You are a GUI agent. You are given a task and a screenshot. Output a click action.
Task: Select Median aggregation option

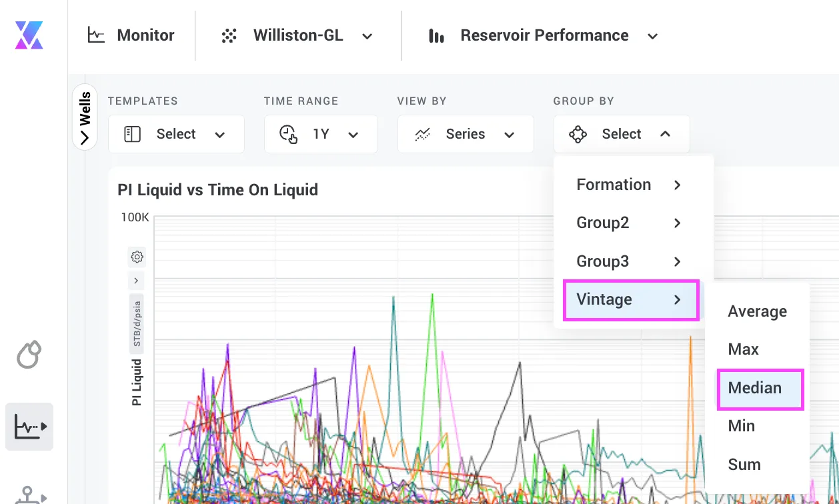tap(760, 389)
